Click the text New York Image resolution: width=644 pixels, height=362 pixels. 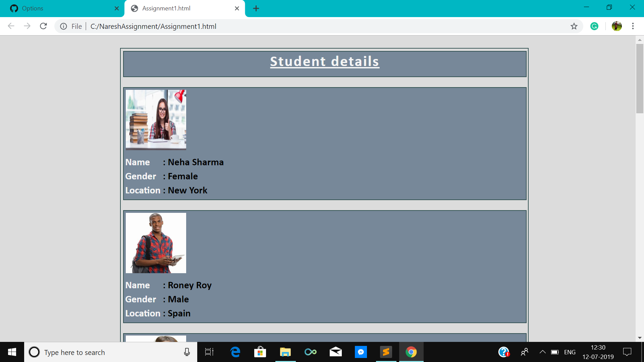tap(187, 190)
